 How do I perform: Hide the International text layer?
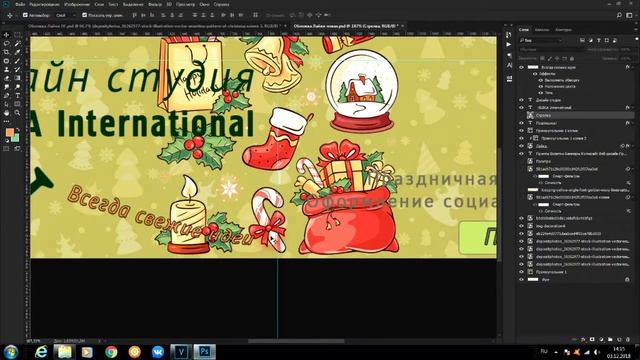522,107
